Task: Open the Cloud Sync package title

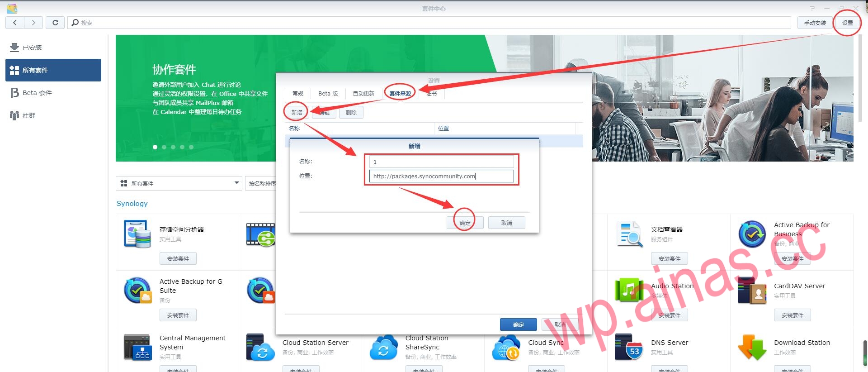Action: tap(546, 343)
